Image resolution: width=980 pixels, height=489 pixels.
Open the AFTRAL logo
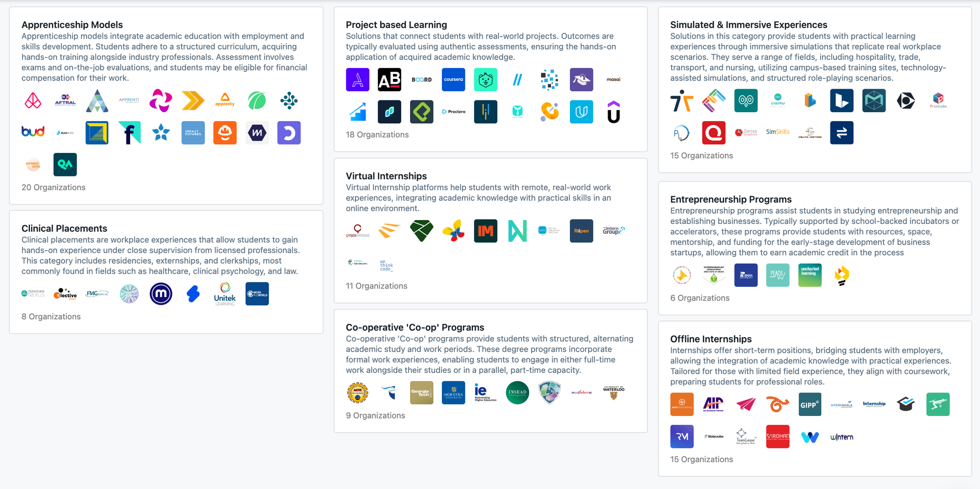click(x=65, y=101)
